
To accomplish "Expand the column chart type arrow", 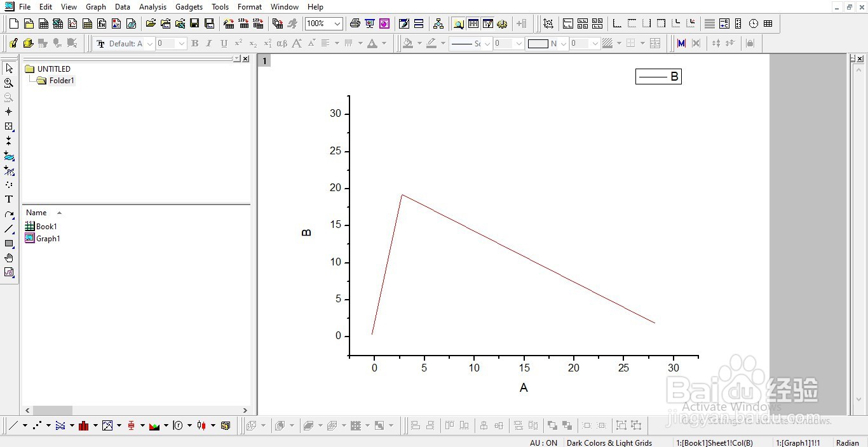I will 95,425.
